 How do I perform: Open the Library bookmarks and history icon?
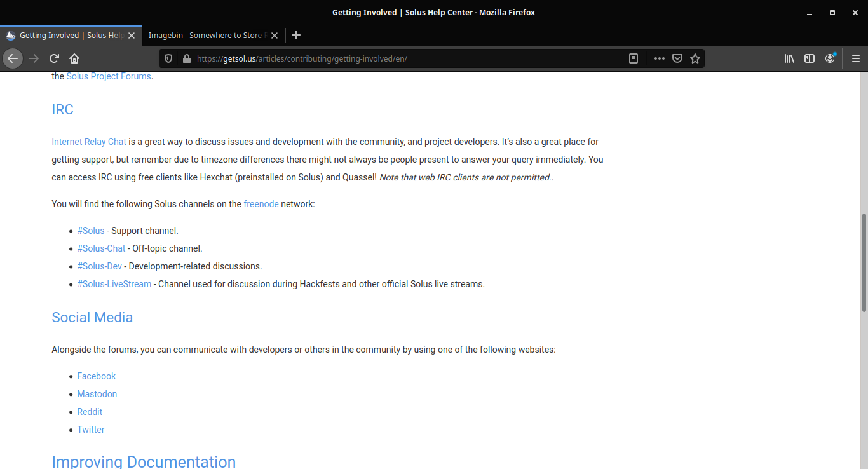click(789, 58)
